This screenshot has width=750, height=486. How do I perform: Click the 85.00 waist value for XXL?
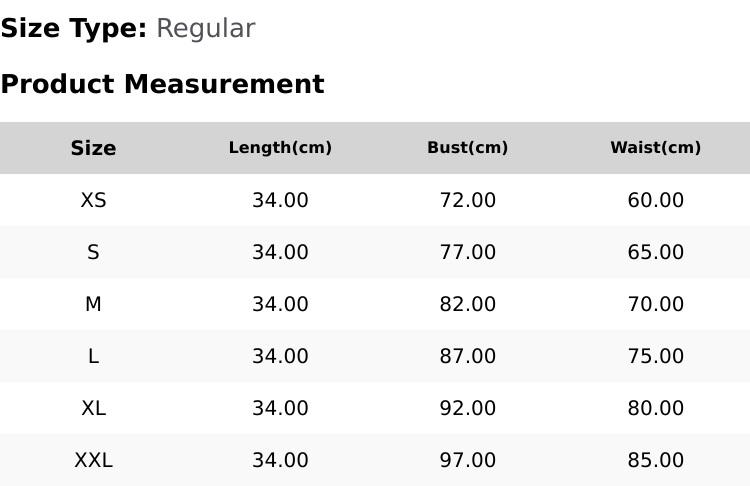coord(656,461)
